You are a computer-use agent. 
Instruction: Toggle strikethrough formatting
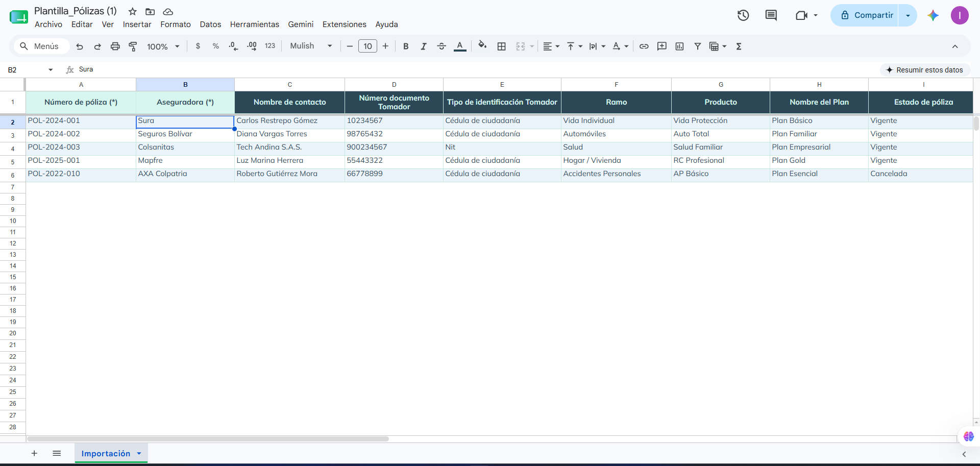point(442,46)
